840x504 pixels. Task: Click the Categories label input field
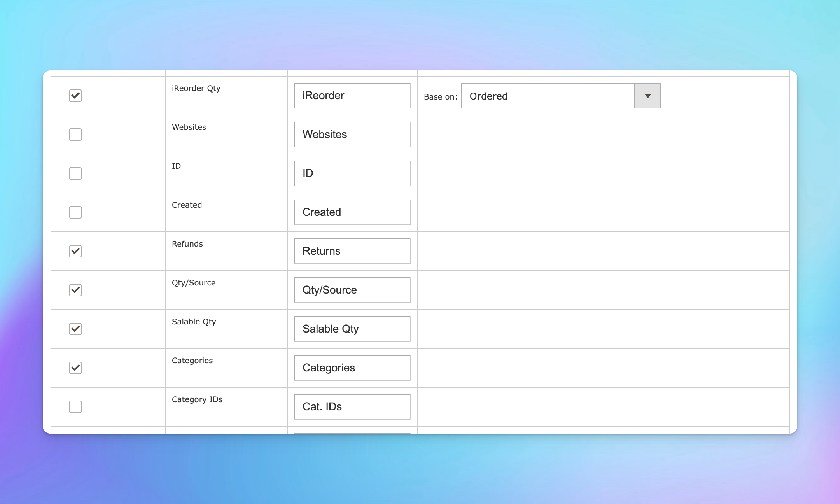click(352, 367)
